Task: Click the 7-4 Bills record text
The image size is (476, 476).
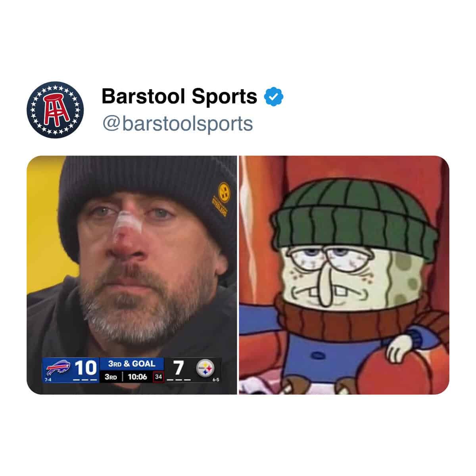Action: tap(48, 380)
